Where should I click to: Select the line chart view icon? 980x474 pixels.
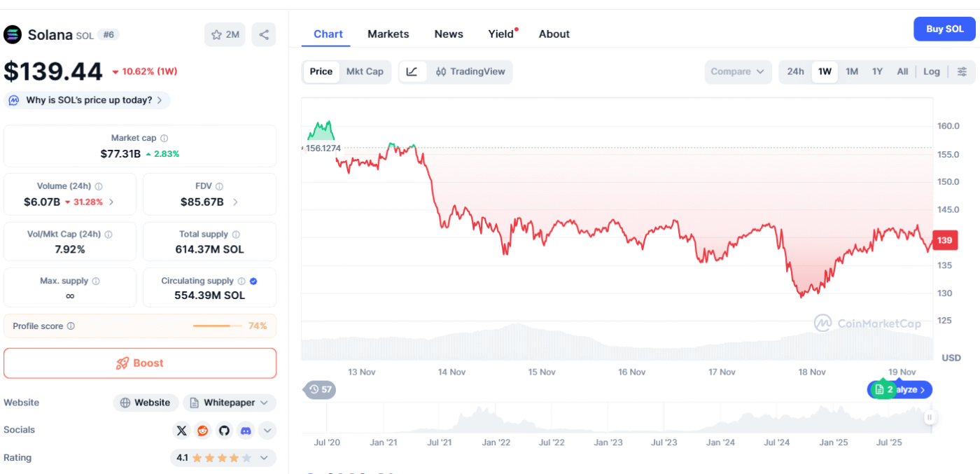(x=412, y=71)
